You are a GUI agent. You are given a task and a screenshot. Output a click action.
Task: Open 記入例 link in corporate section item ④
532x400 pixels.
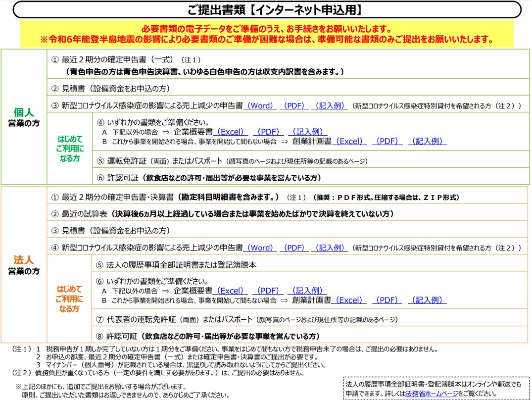[x=330, y=248]
